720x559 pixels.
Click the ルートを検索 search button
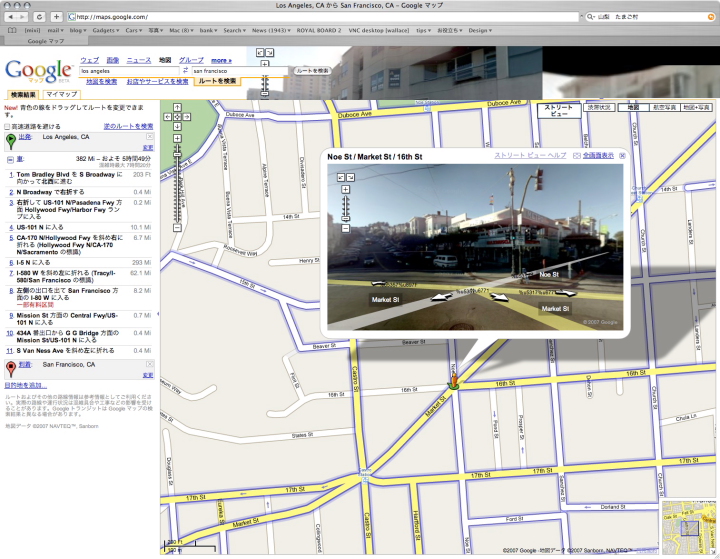pyautogui.click(x=312, y=71)
